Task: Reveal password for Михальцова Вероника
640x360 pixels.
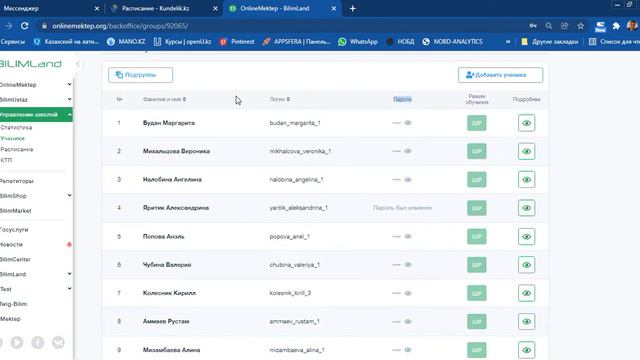Action: click(408, 151)
